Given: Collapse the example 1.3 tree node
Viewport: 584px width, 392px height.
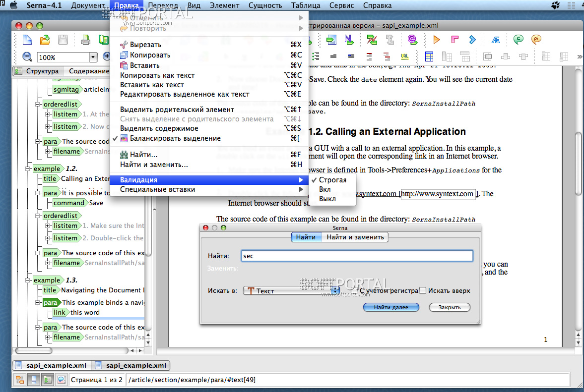Looking at the screenshot, I should [27, 280].
